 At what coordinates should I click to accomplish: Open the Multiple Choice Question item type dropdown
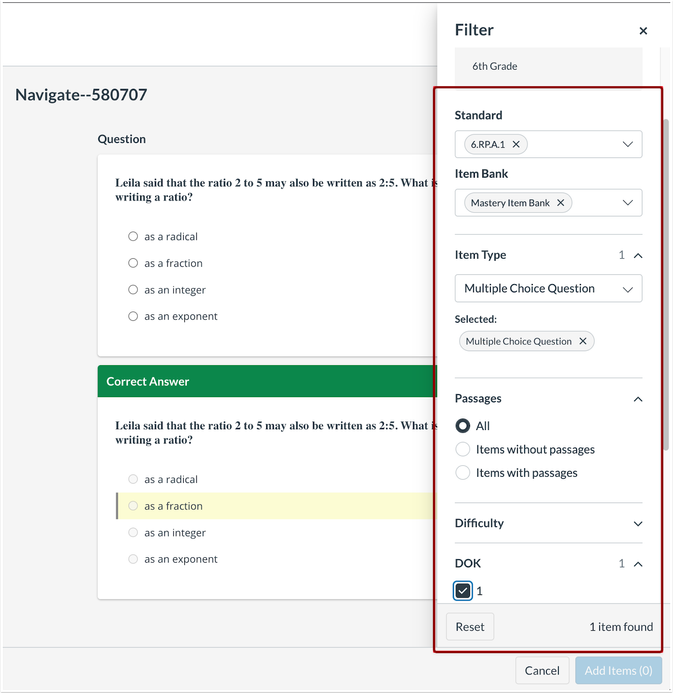click(x=548, y=289)
